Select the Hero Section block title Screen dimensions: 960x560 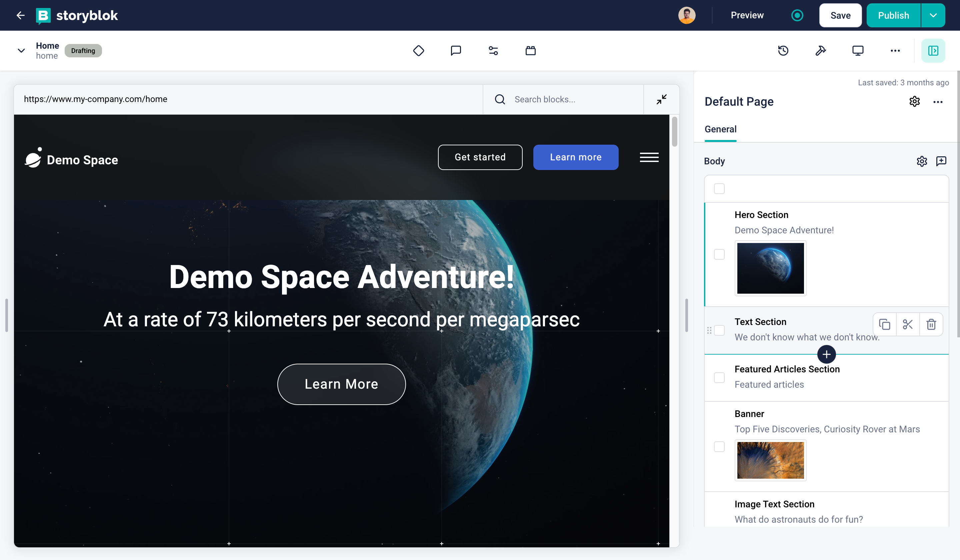click(x=761, y=215)
